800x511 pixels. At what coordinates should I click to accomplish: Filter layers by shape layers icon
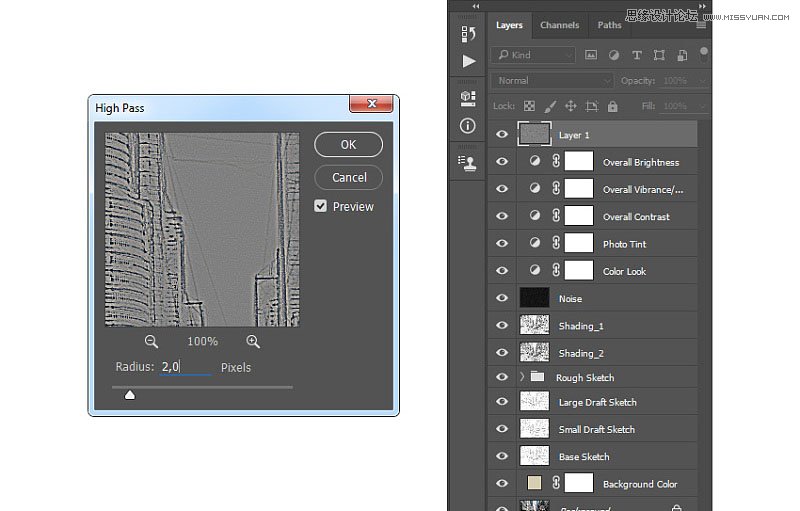pyautogui.click(x=659, y=55)
